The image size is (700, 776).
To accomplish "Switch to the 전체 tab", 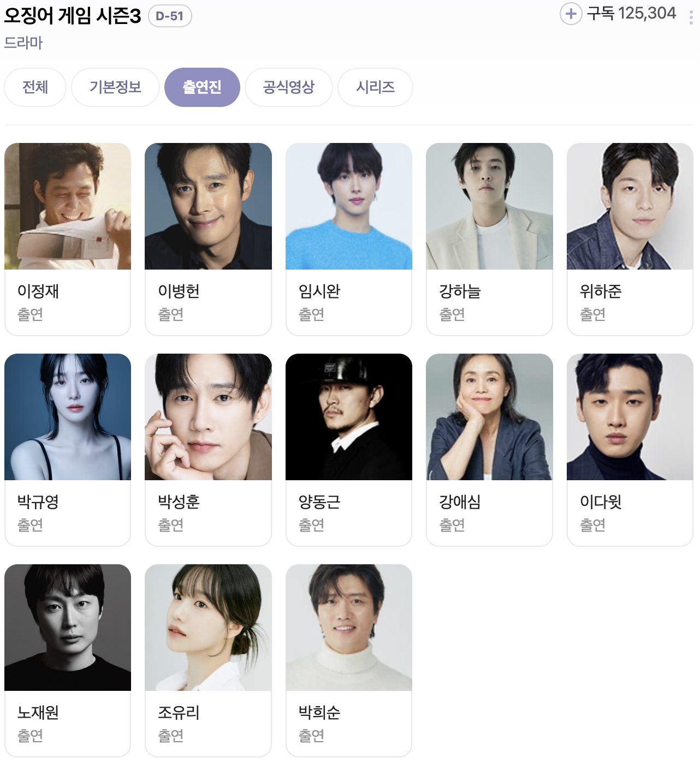I will pos(35,87).
